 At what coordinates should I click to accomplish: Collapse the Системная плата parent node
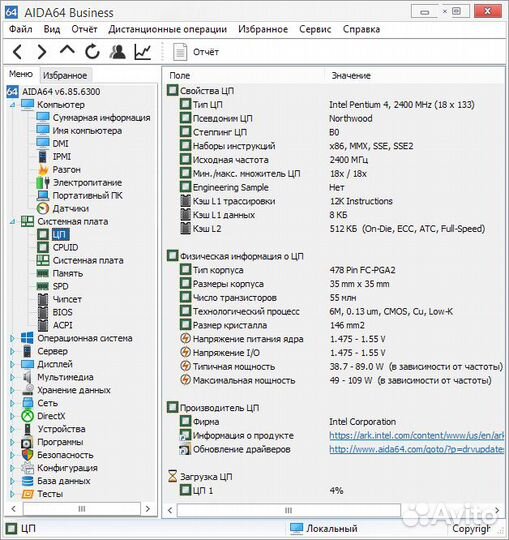pyautogui.click(x=12, y=221)
